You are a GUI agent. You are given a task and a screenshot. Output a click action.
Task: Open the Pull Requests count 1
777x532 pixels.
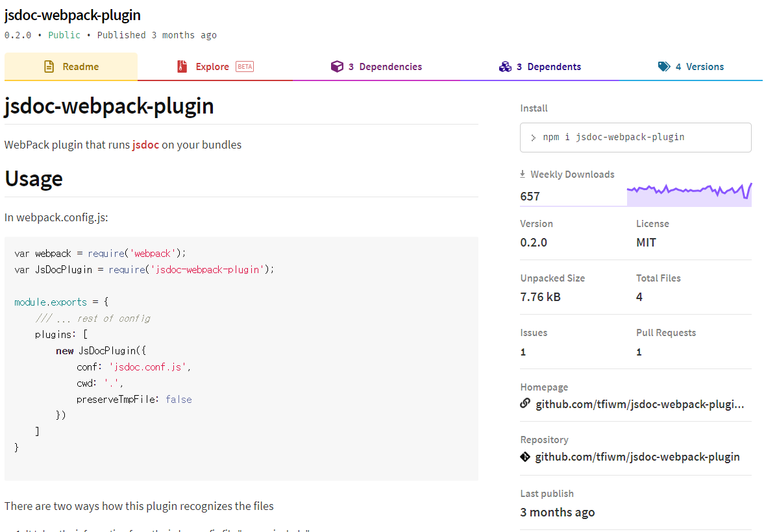tap(639, 352)
